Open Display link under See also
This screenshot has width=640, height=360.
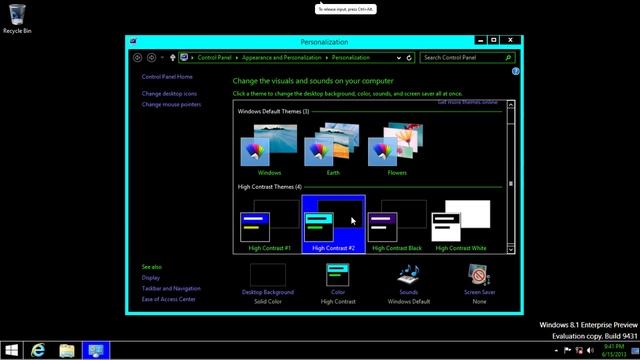[151, 278]
